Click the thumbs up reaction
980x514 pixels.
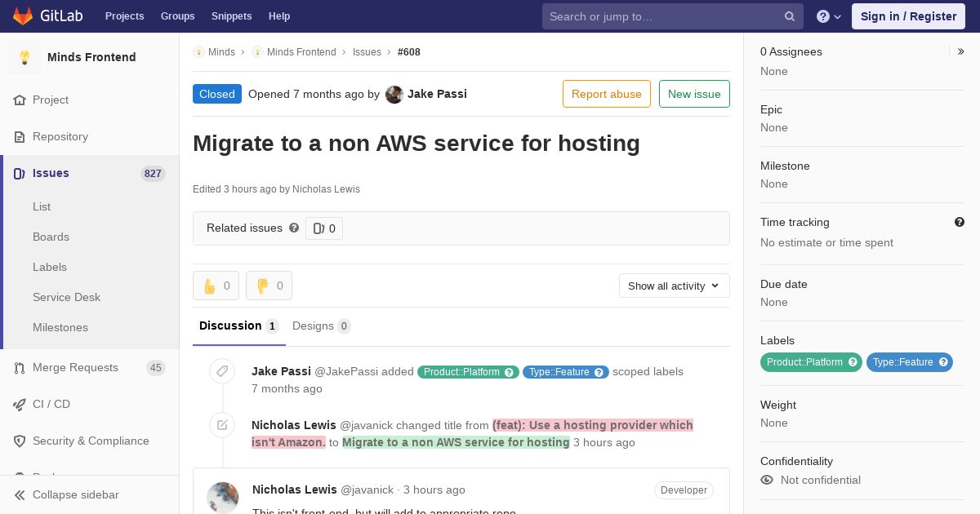[216, 286]
